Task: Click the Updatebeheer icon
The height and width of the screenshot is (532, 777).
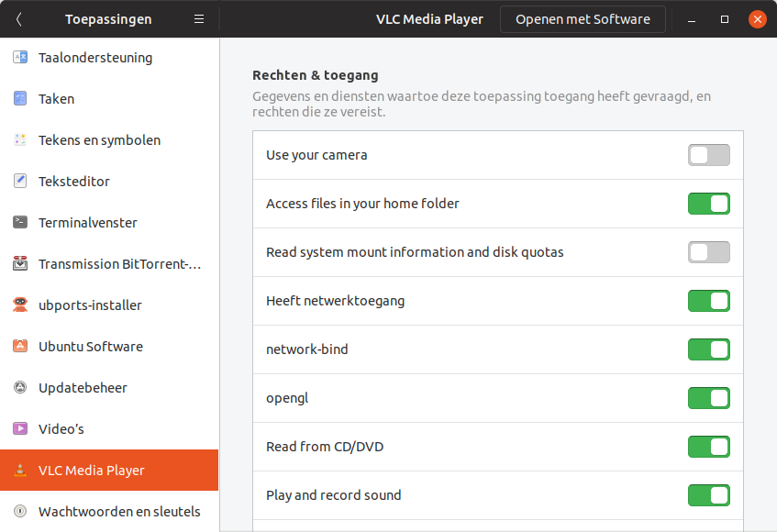Action: tap(20, 388)
